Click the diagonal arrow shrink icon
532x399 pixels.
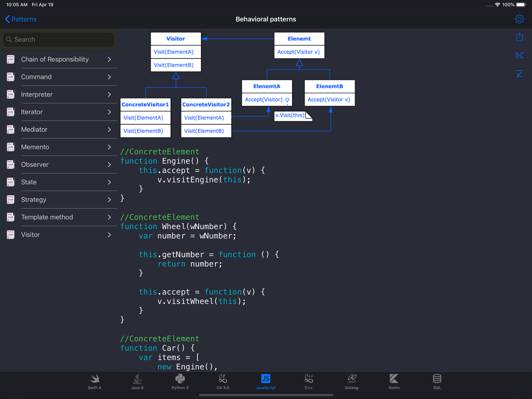519,74
